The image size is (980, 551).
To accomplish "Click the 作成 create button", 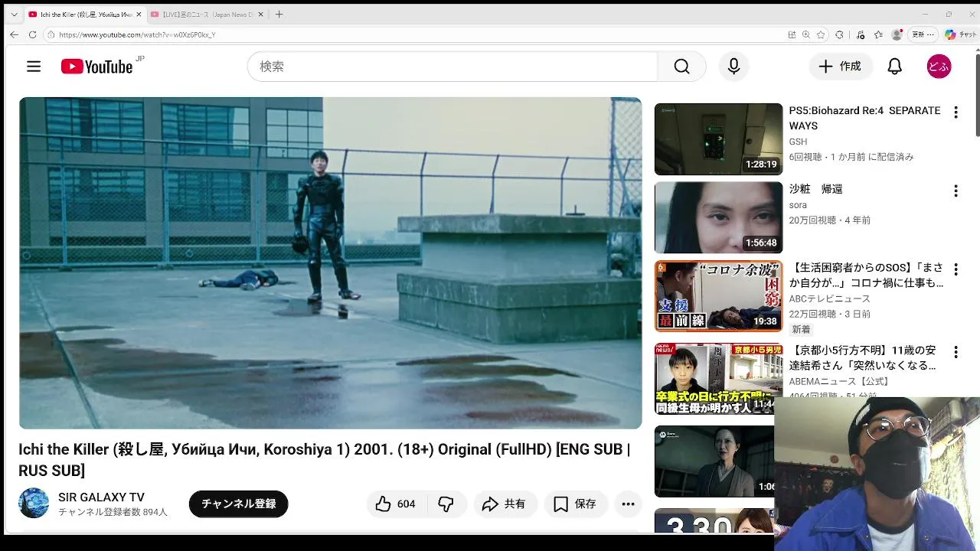I will (x=841, y=67).
